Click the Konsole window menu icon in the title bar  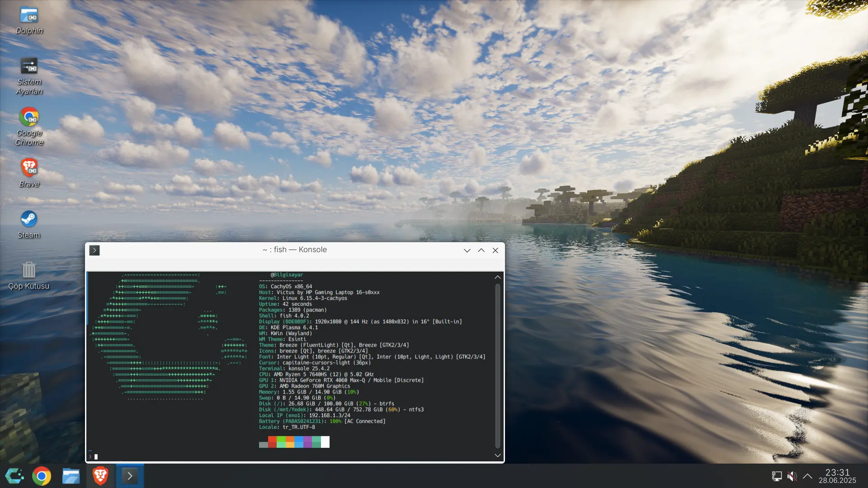pyautogui.click(x=94, y=250)
